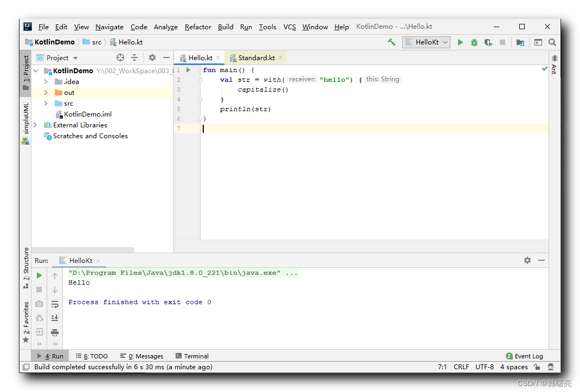
Task: Close the Standard.kt tab
Action: coord(280,57)
